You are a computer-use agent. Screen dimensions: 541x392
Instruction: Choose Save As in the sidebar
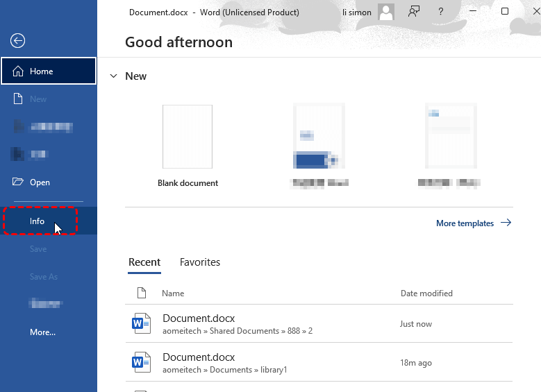[49, 277]
